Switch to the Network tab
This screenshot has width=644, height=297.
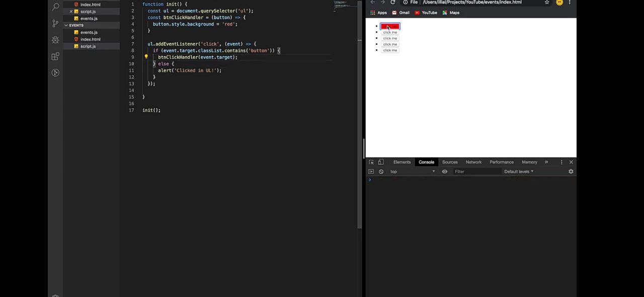coord(473,162)
